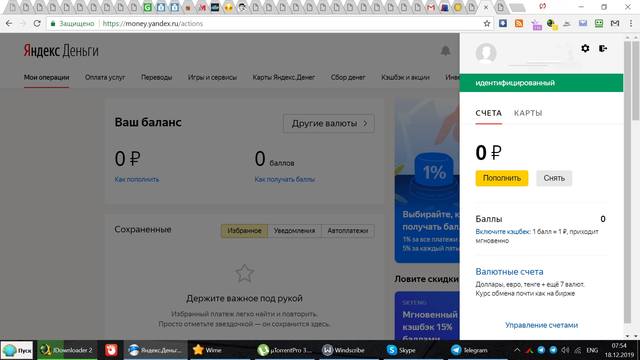Open the Start (Пуск) button

click(x=17, y=350)
